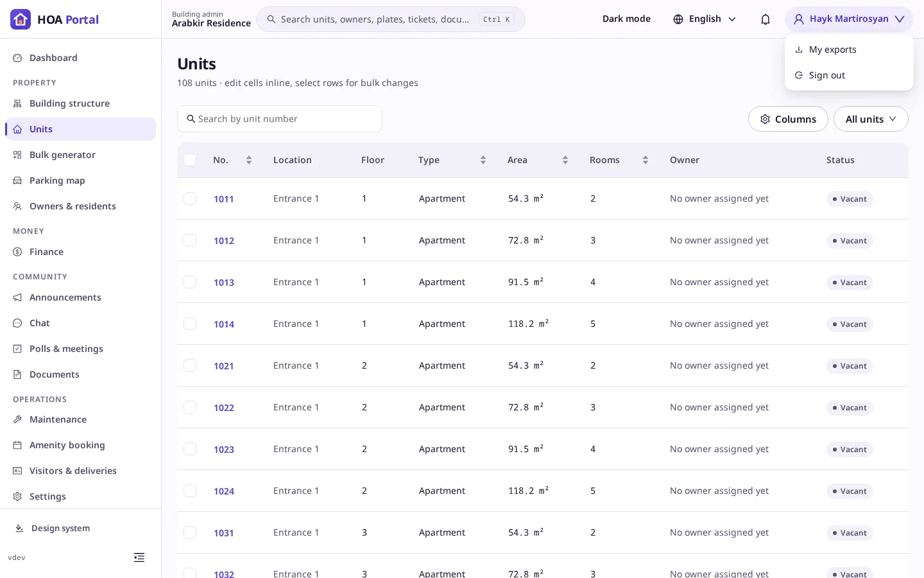Check the box for unit 1031
The height and width of the screenshot is (578, 924).
coord(190,532)
